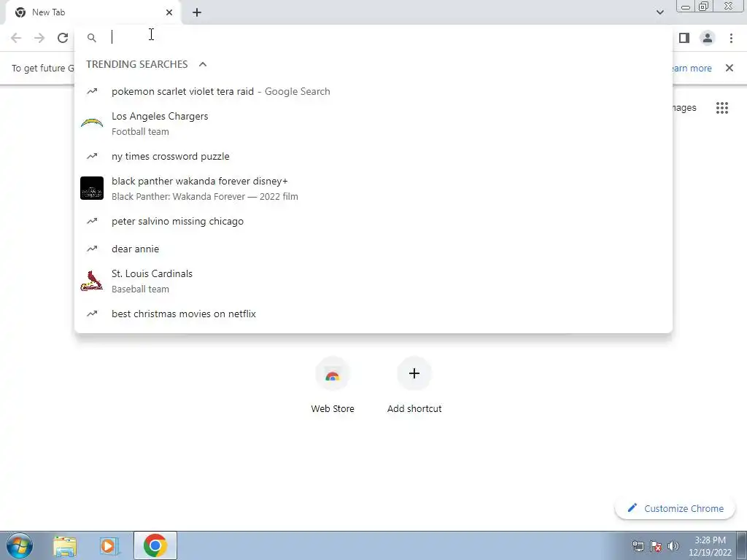Viewport: 747px width, 560px height.
Task: Open the Google apps grid
Action: pyautogui.click(x=721, y=108)
